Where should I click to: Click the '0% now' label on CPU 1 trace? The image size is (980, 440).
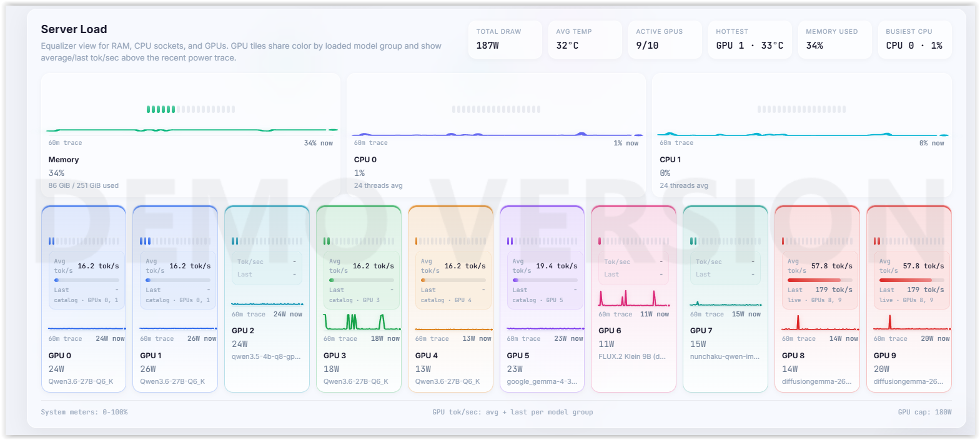click(931, 143)
